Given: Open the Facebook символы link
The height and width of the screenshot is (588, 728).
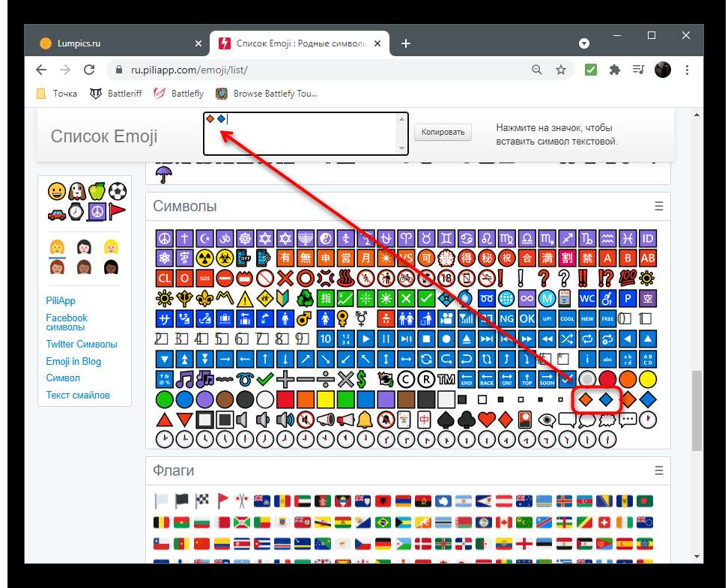Looking at the screenshot, I should 66,323.
